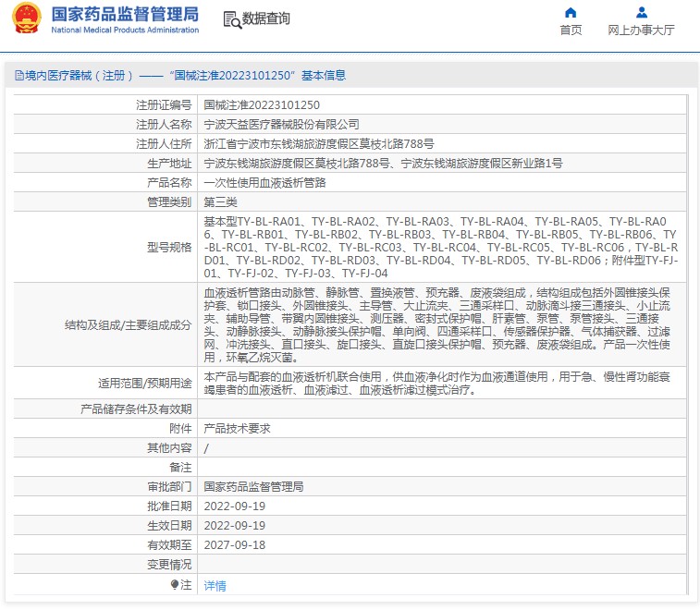Click the 首页 home icon
The width and height of the screenshot is (700, 610).
(571, 13)
